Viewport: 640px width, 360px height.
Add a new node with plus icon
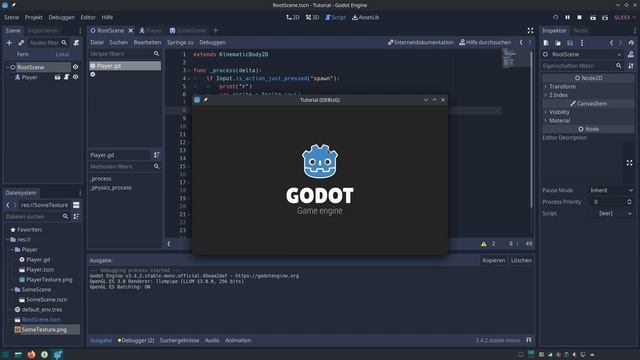coord(9,42)
